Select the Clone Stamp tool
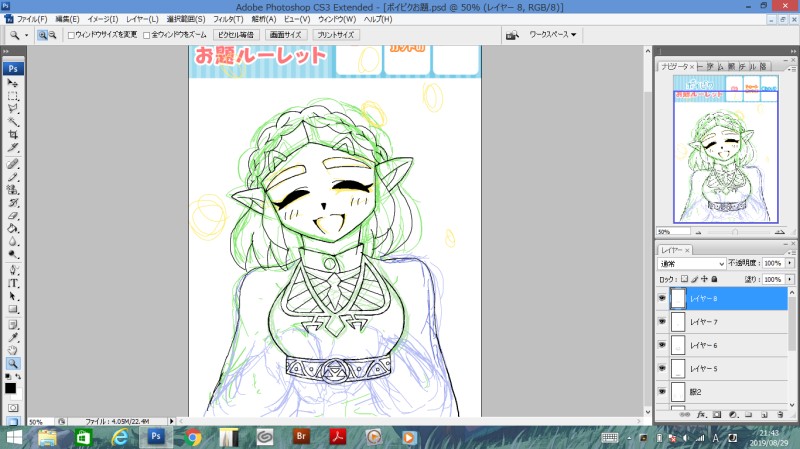 (x=13, y=190)
